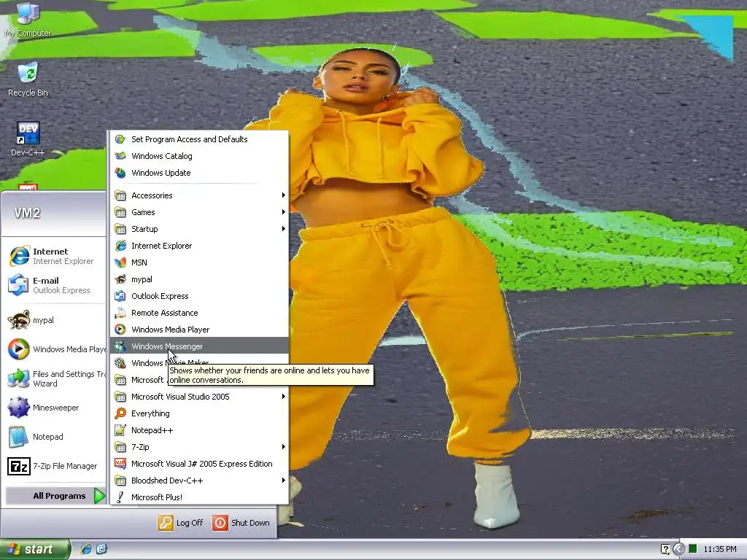
Task: Expand the Accessories submenu
Action: click(x=199, y=195)
